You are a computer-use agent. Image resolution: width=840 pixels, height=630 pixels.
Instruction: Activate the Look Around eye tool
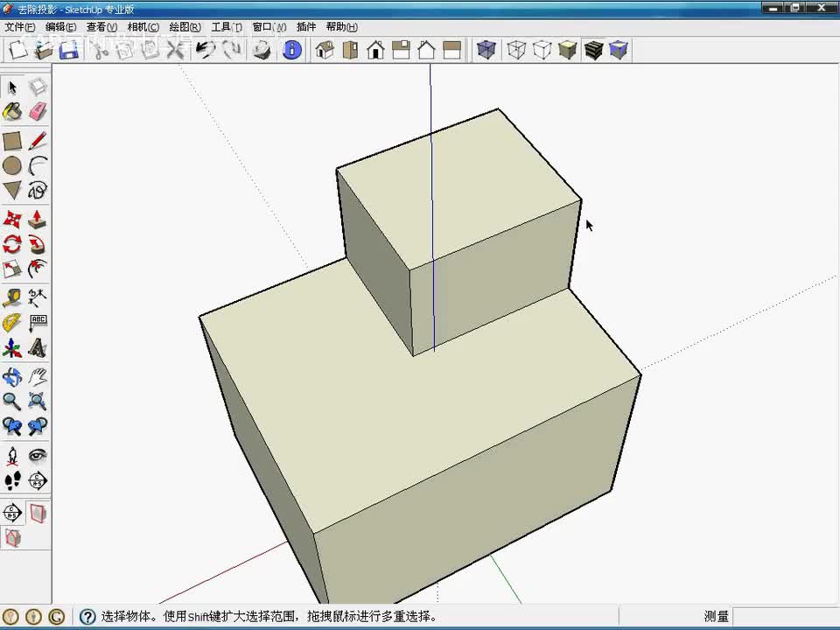[38, 456]
